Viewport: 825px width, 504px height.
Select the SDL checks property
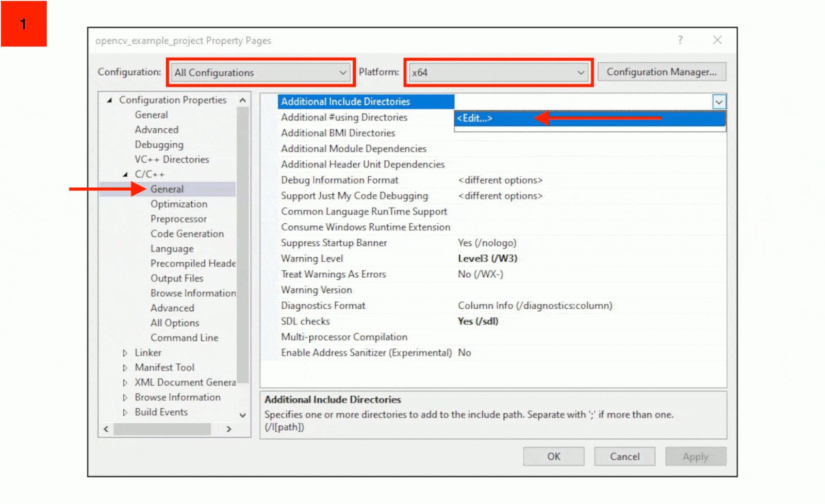click(x=305, y=322)
